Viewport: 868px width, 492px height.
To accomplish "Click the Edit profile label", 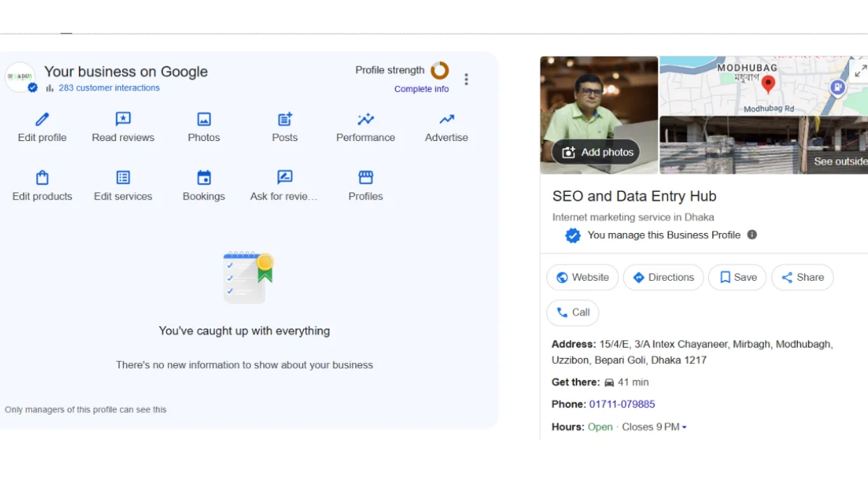I will (42, 137).
